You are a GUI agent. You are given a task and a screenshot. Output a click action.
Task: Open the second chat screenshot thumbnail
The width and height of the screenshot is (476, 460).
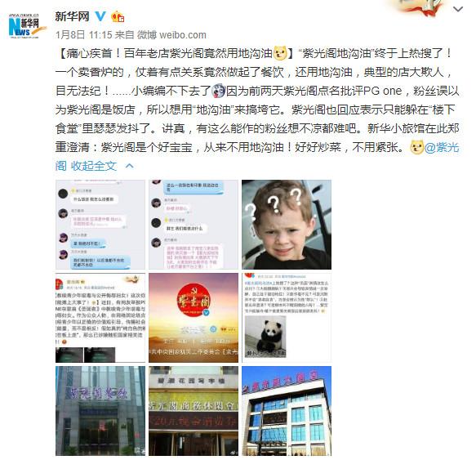click(x=194, y=225)
